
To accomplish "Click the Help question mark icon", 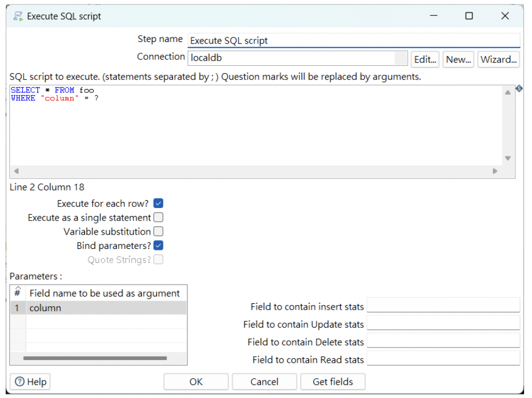I will point(20,382).
